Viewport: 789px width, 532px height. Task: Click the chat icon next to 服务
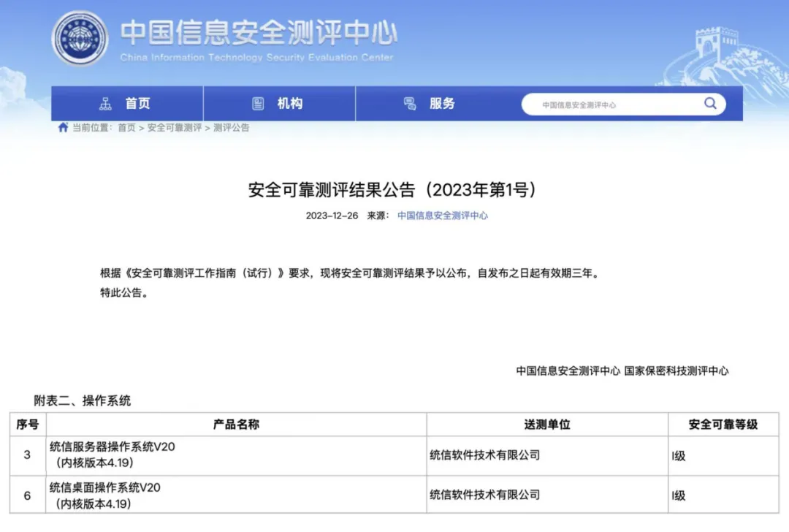(x=410, y=104)
